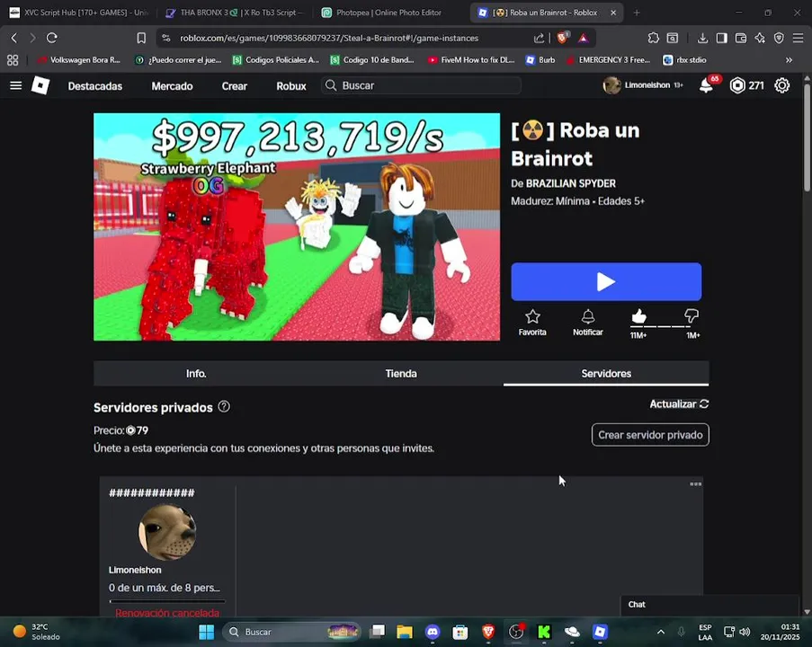Viewport: 812px width, 647px height.
Task: Open the Codigos Policiales bookmark
Action: 276,60
